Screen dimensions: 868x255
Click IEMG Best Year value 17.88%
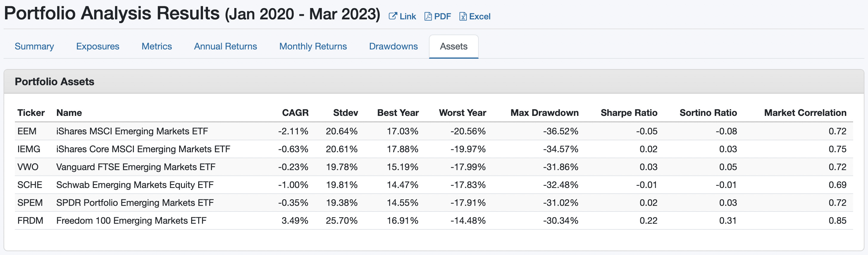[x=402, y=149]
